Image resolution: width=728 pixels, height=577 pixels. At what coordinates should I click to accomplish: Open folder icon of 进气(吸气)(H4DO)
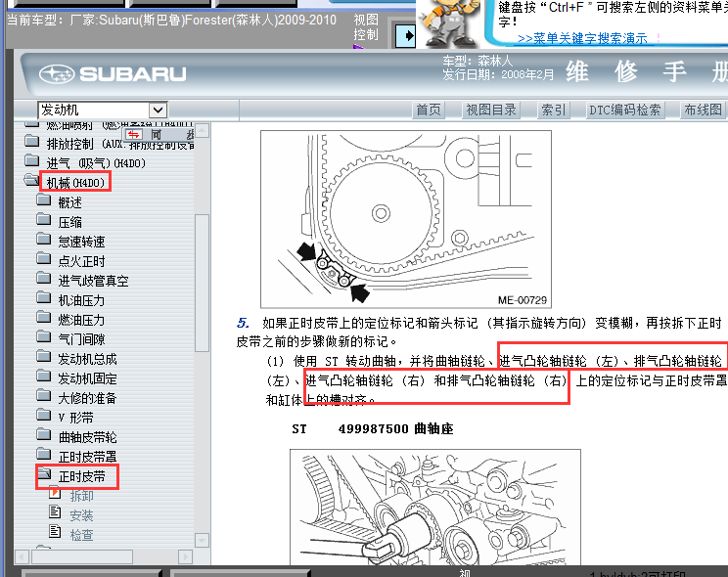32,161
